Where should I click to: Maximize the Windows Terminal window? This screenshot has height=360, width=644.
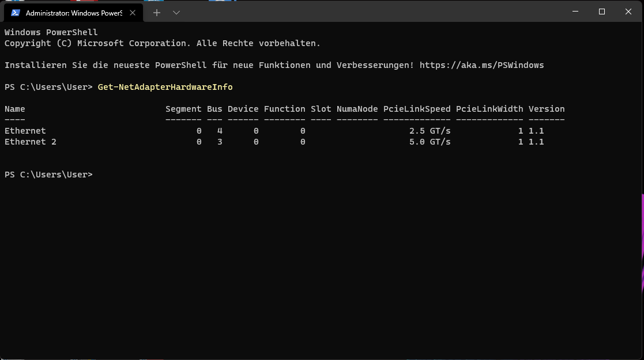602,12
